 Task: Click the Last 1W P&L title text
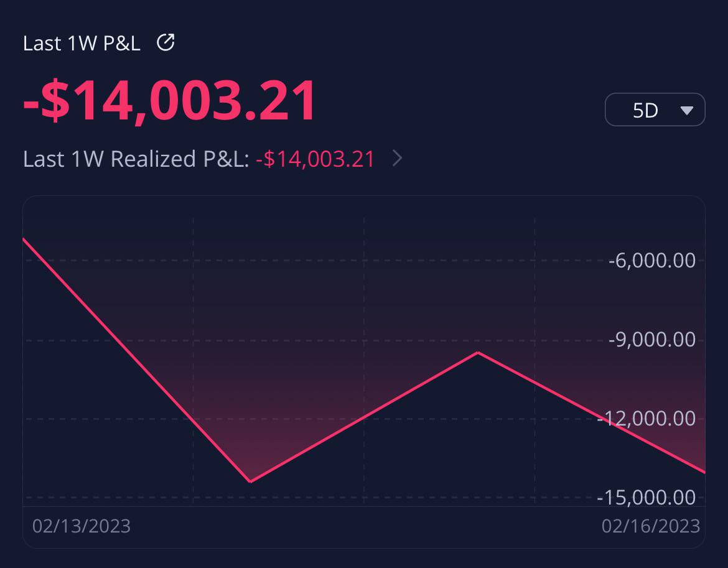point(82,44)
